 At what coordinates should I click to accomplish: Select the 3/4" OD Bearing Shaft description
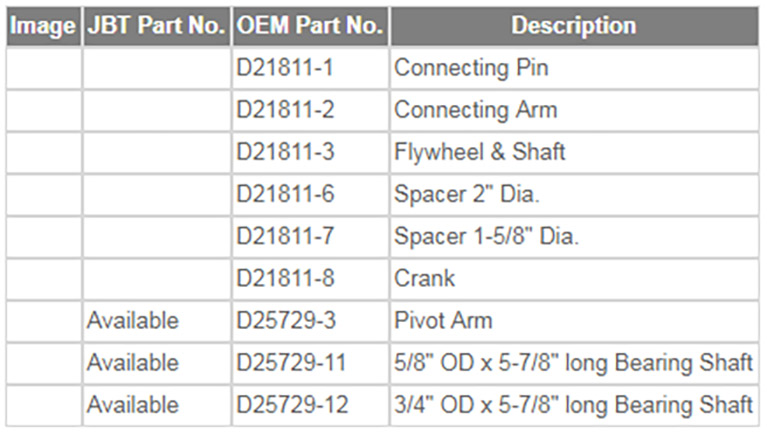pyautogui.click(x=573, y=405)
